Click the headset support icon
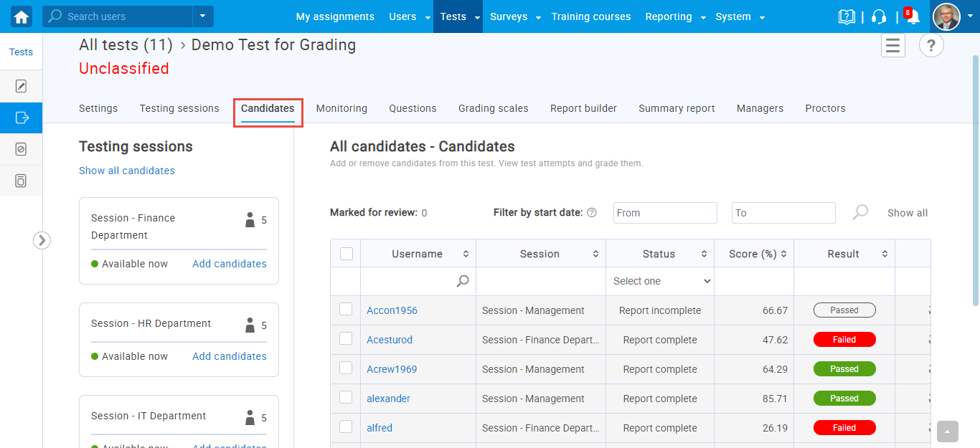Screen dimensions: 980x448 [x=879, y=17]
